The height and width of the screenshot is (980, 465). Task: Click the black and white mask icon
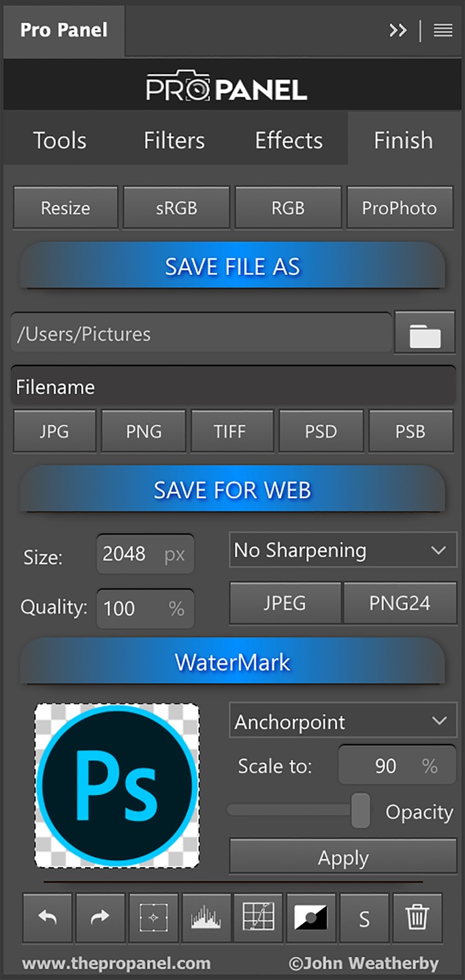pyautogui.click(x=311, y=918)
